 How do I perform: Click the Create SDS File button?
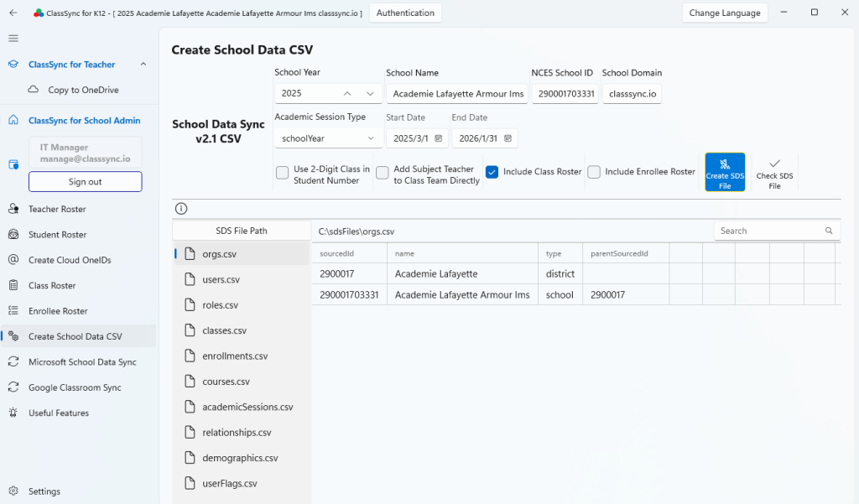pyautogui.click(x=725, y=172)
